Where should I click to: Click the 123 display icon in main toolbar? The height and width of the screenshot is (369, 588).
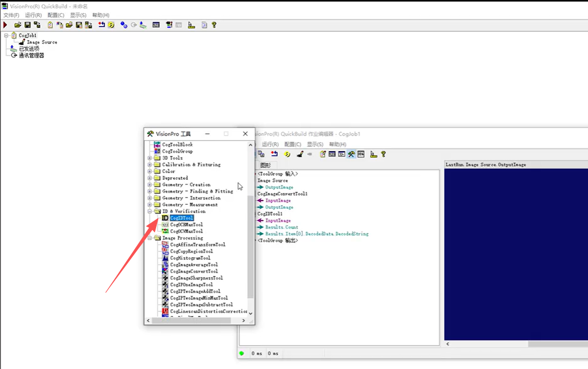click(156, 25)
